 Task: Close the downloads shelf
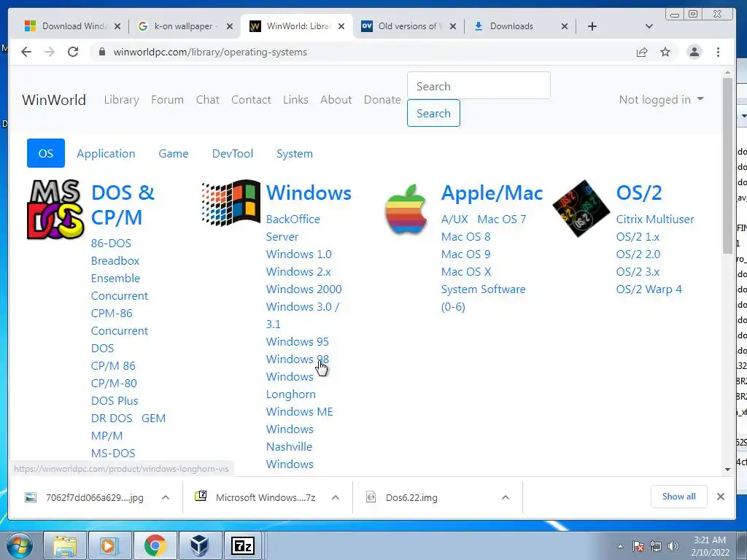(x=721, y=497)
